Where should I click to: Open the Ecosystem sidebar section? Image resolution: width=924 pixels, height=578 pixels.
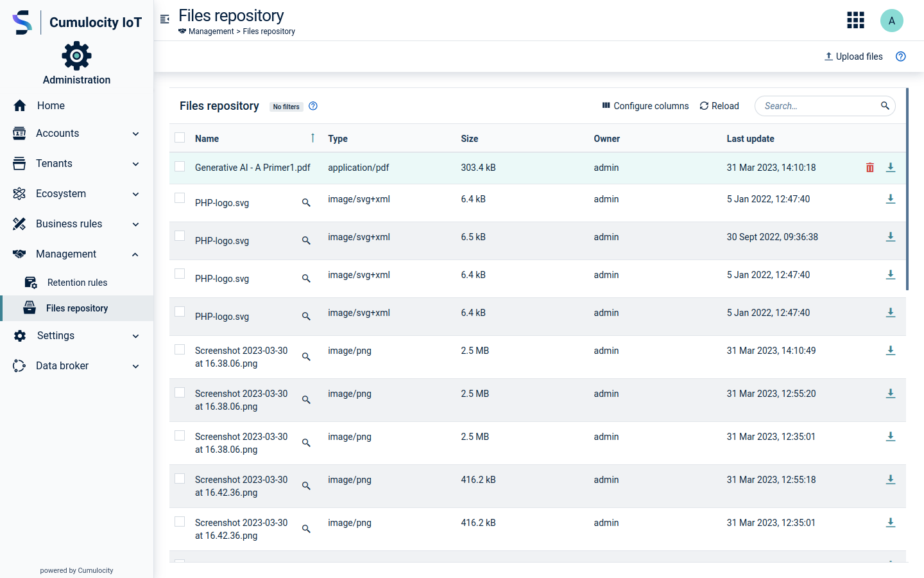click(x=77, y=194)
